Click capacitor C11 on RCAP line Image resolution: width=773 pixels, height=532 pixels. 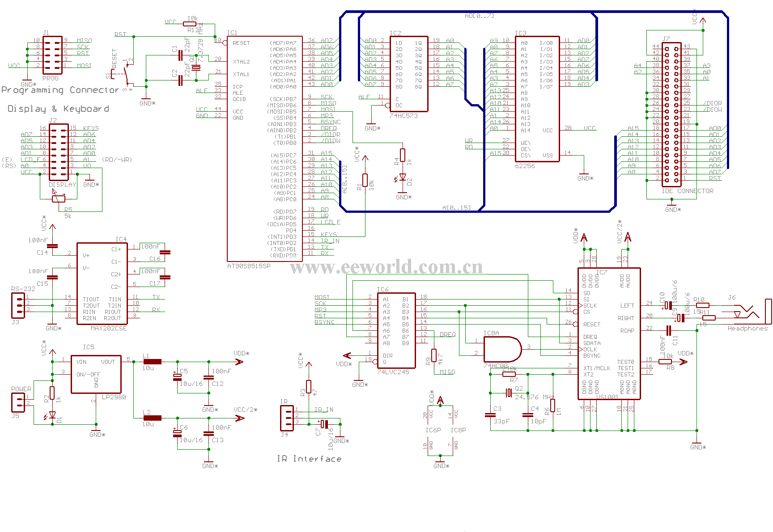point(669,330)
